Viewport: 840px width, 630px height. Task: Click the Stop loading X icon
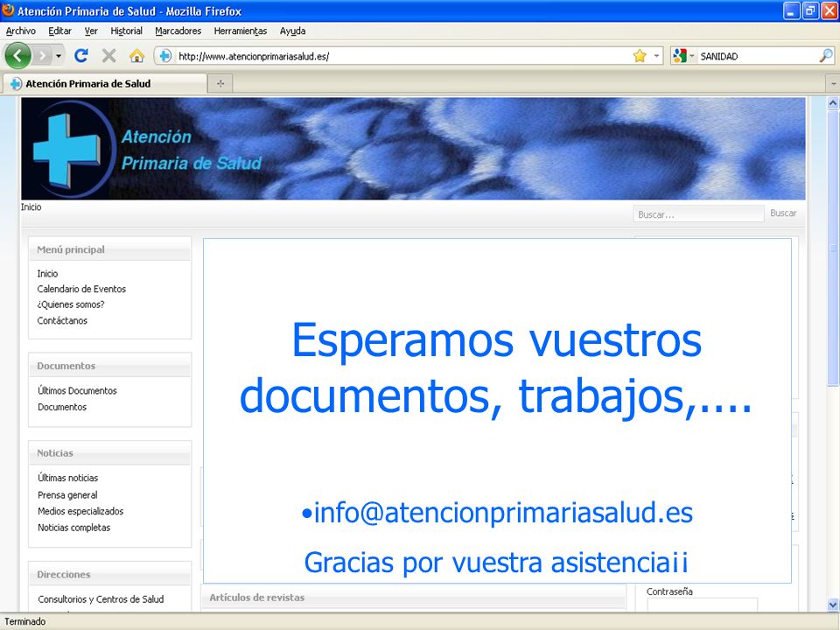pyautogui.click(x=109, y=55)
